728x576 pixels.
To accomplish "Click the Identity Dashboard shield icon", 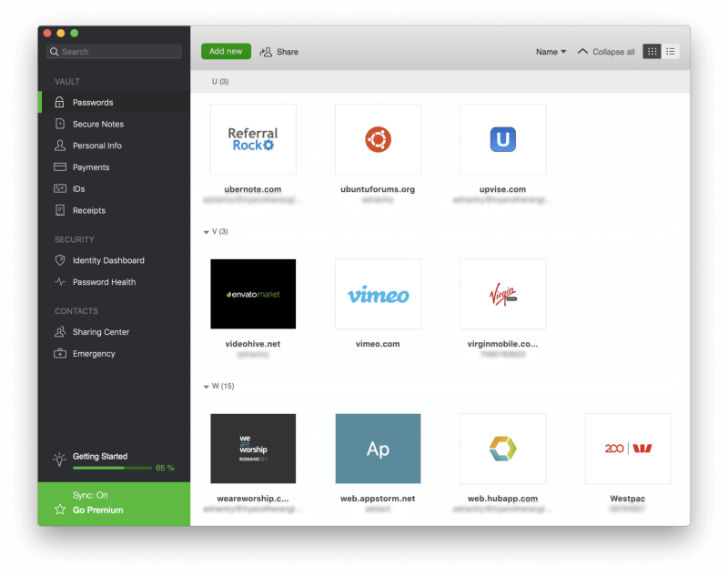I will [59, 260].
